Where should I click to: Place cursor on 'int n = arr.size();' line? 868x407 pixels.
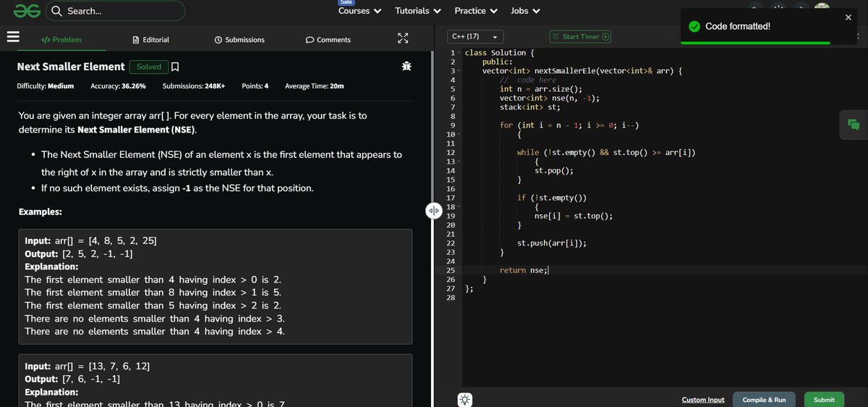[541, 89]
